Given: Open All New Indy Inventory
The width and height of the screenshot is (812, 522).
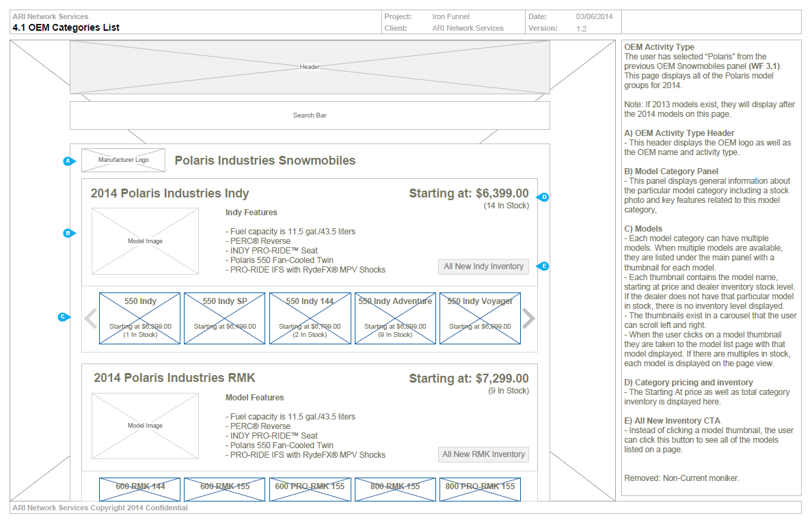Looking at the screenshot, I should 483,266.
